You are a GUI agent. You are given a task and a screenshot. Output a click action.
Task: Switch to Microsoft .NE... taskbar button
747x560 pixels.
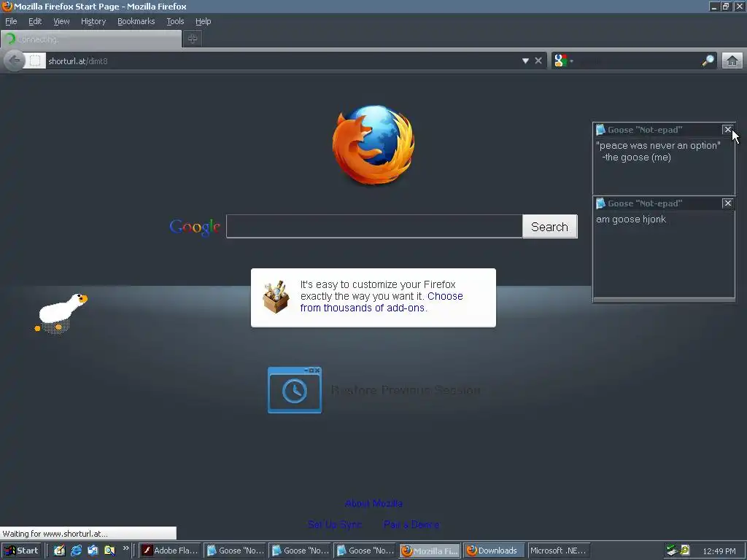(x=558, y=551)
